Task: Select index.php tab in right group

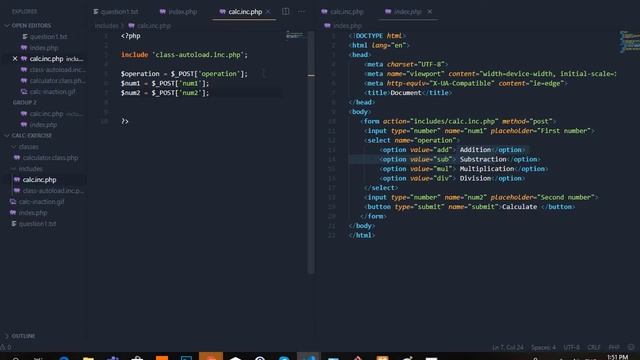Action: point(403,12)
